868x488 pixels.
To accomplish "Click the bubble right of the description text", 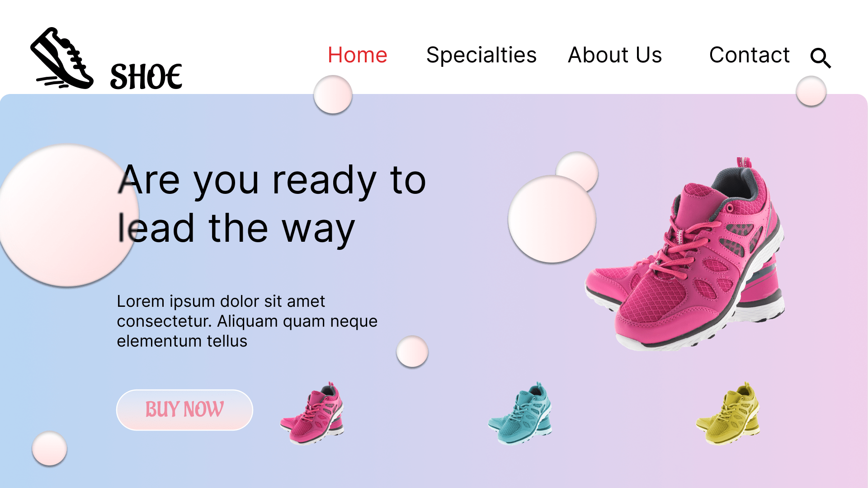I will 412,352.
